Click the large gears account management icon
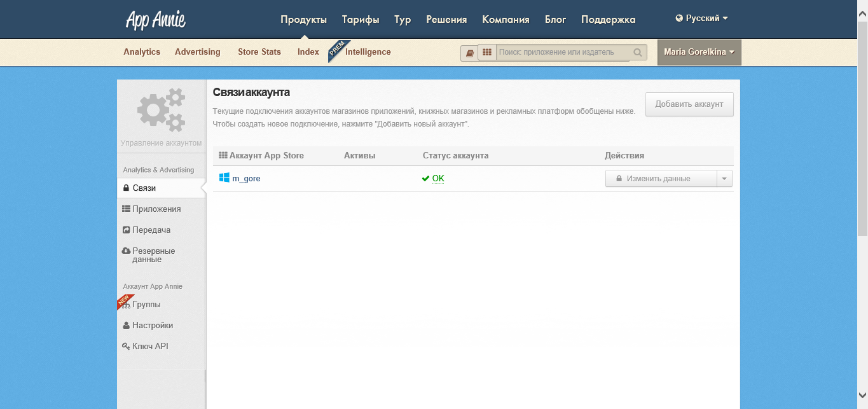Image resolution: width=868 pixels, height=409 pixels. click(x=162, y=110)
